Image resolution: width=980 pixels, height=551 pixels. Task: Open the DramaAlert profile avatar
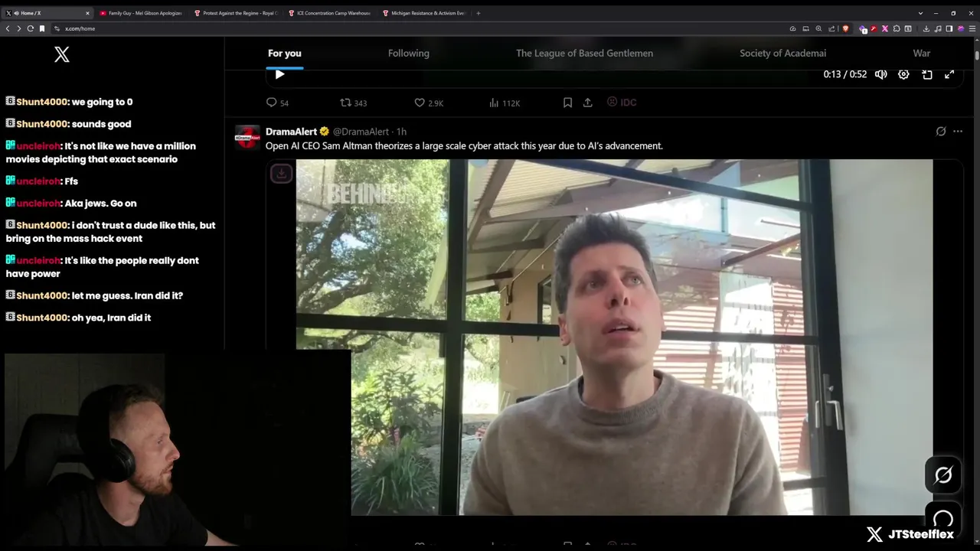click(247, 137)
